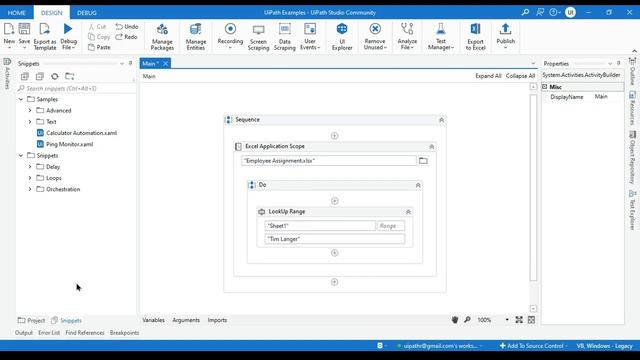Collapse the Samples folder

coord(21,99)
